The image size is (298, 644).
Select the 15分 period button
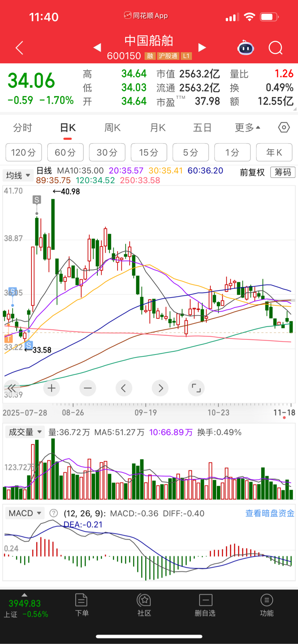point(149,152)
